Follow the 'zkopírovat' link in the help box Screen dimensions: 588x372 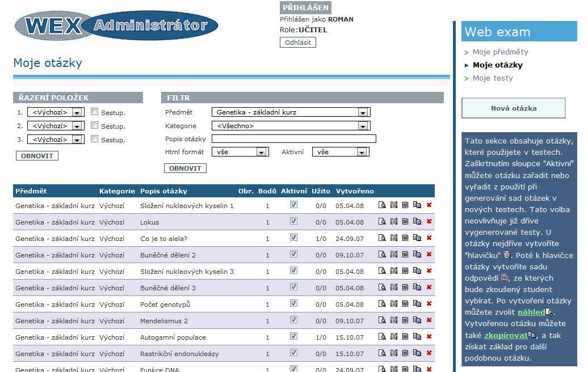506,335
